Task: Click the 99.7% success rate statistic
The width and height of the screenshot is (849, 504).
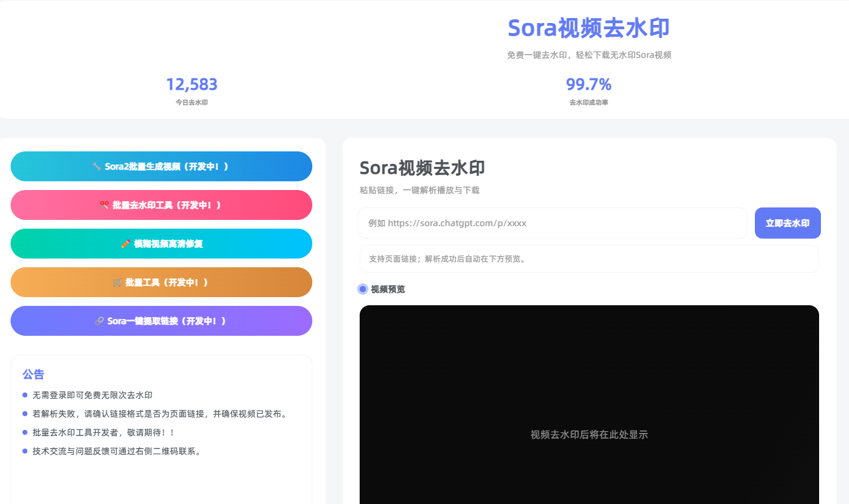Action: pyautogui.click(x=588, y=85)
